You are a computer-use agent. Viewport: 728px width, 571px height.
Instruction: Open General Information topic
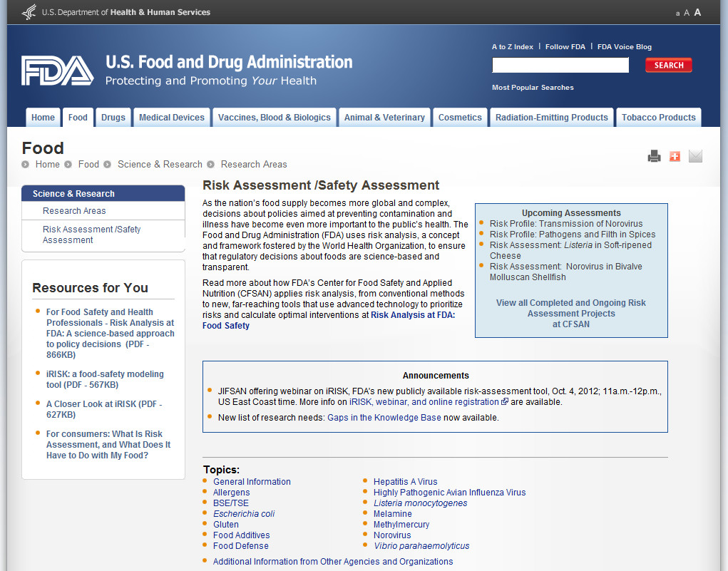(252, 482)
